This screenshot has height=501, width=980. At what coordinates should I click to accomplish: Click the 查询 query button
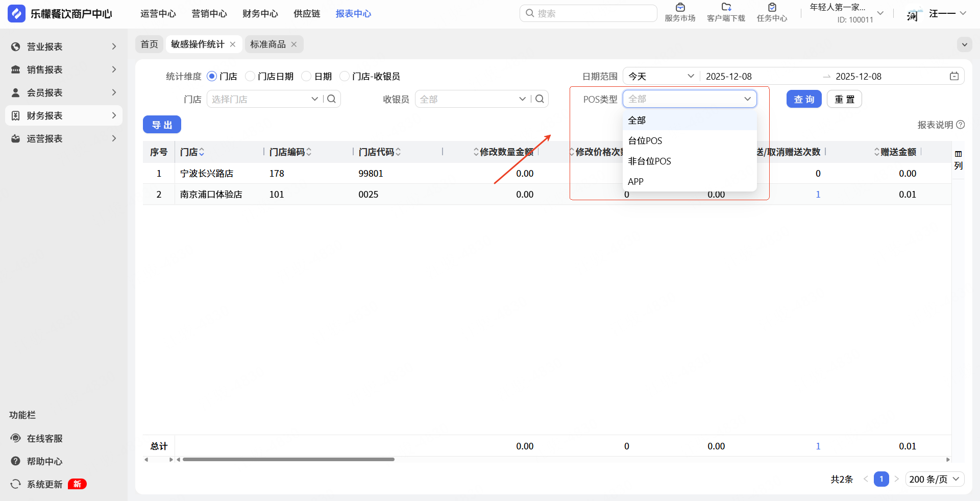click(803, 99)
